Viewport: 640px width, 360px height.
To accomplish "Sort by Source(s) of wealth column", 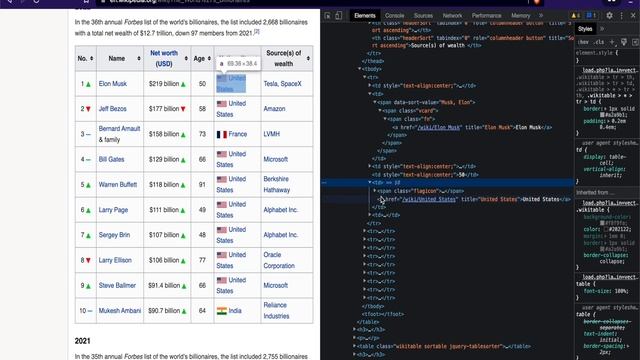I will 308,58.
